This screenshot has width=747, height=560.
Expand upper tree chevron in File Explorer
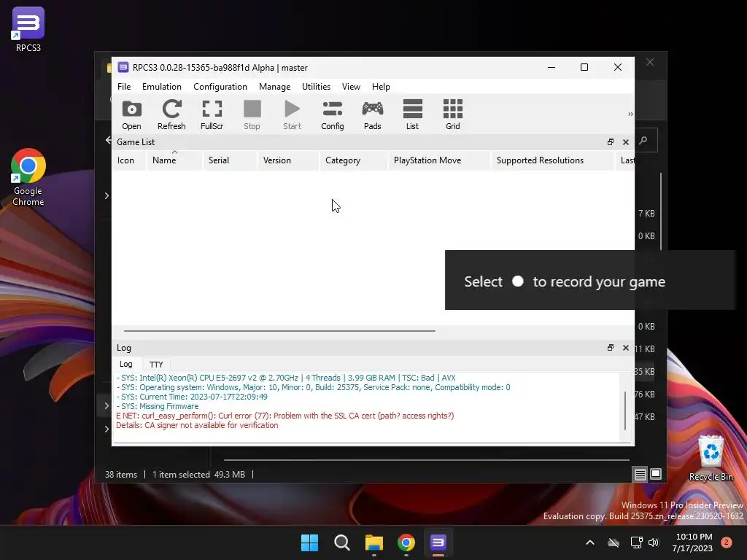coord(107,195)
